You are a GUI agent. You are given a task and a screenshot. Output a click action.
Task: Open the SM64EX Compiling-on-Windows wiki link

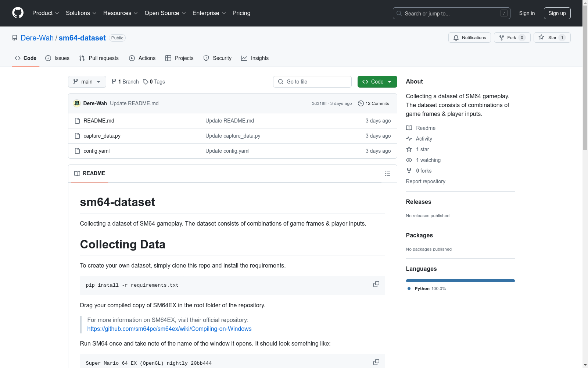pos(169,329)
